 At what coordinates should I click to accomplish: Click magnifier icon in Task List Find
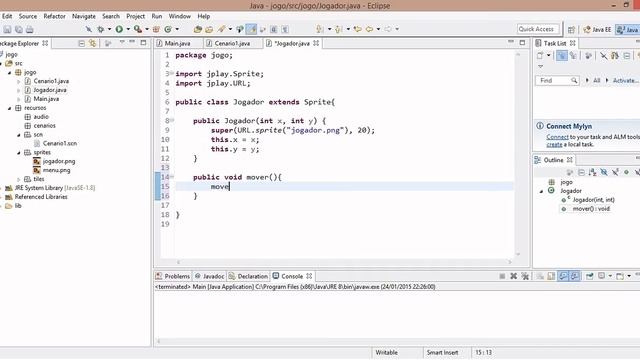574,80
